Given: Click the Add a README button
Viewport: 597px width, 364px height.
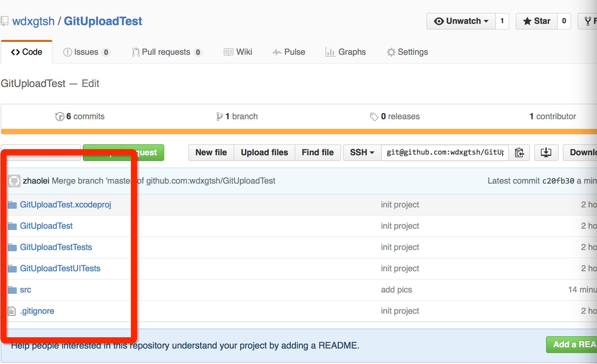Looking at the screenshot, I should [572, 345].
